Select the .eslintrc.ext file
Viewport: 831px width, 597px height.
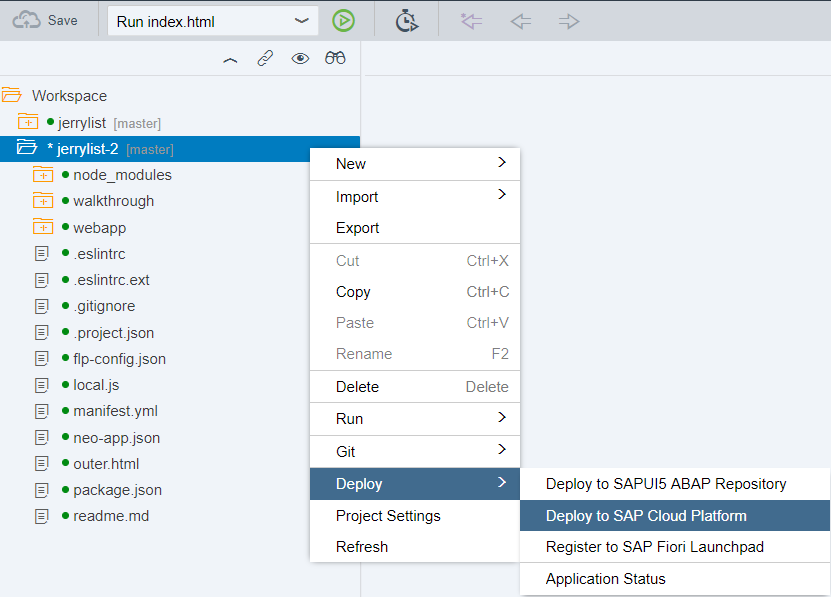pos(111,280)
